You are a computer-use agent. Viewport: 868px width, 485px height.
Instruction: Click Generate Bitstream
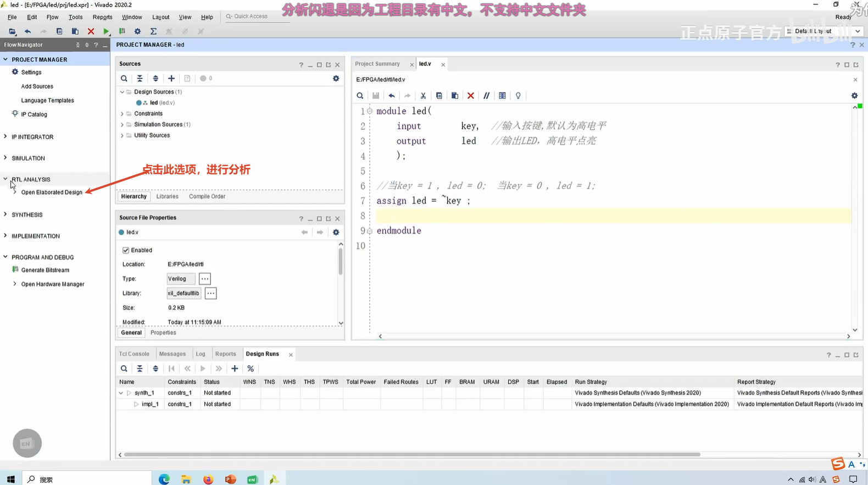click(x=45, y=270)
